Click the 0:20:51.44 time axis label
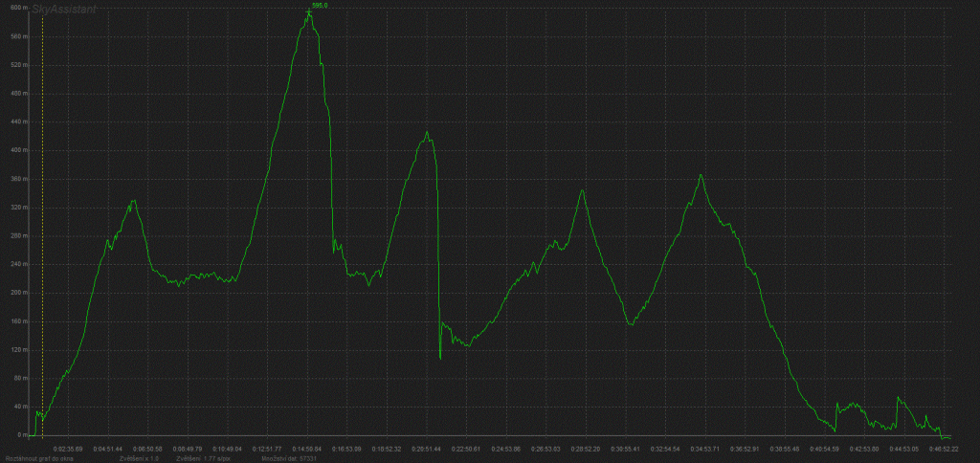Screen dimensions: 980x463 tap(427, 448)
